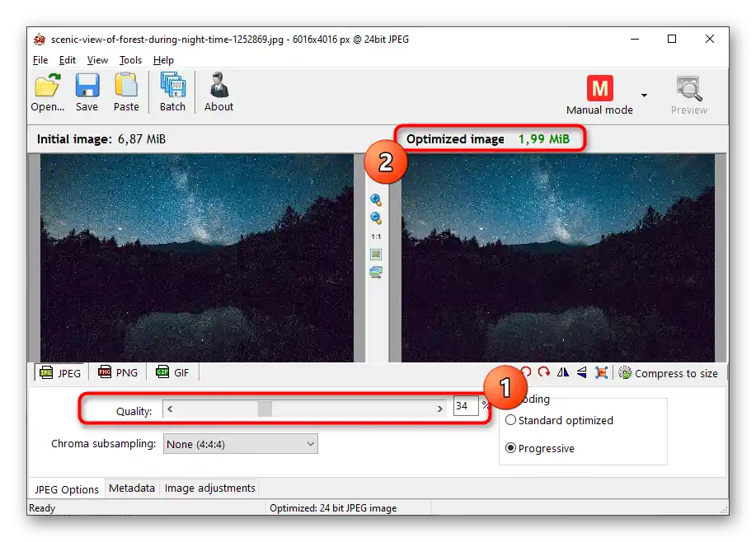Screen dimensions: 756x542
Task: Paste image from clipboard
Action: coord(126,92)
